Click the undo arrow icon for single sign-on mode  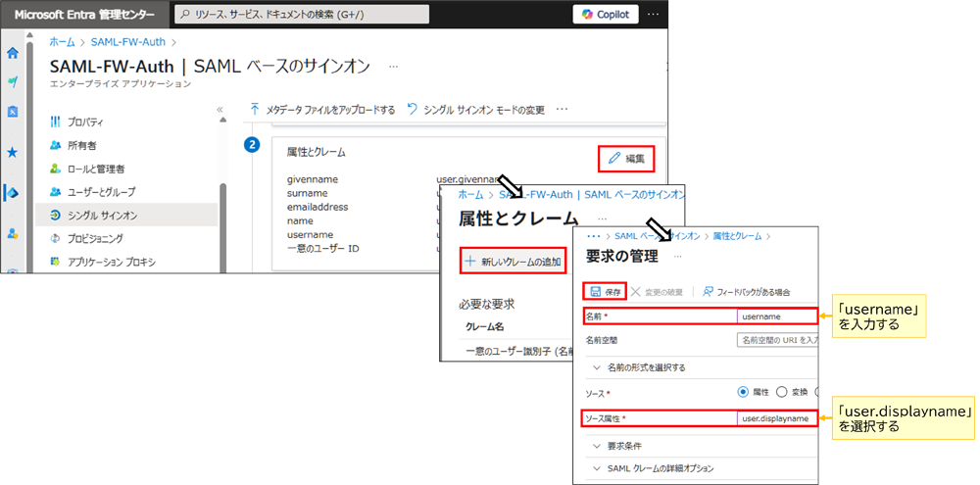(x=412, y=110)
